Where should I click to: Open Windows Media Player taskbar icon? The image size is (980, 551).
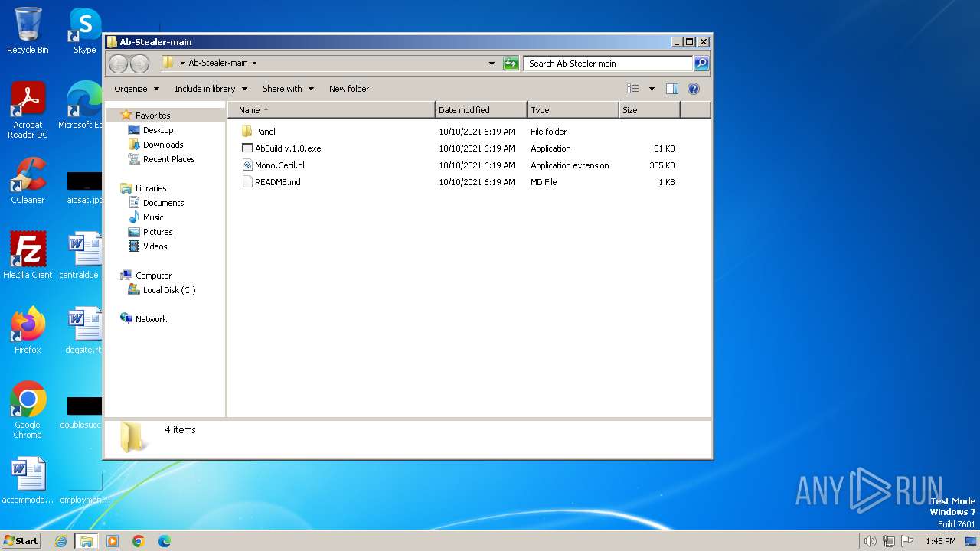[x=113, y=541]
